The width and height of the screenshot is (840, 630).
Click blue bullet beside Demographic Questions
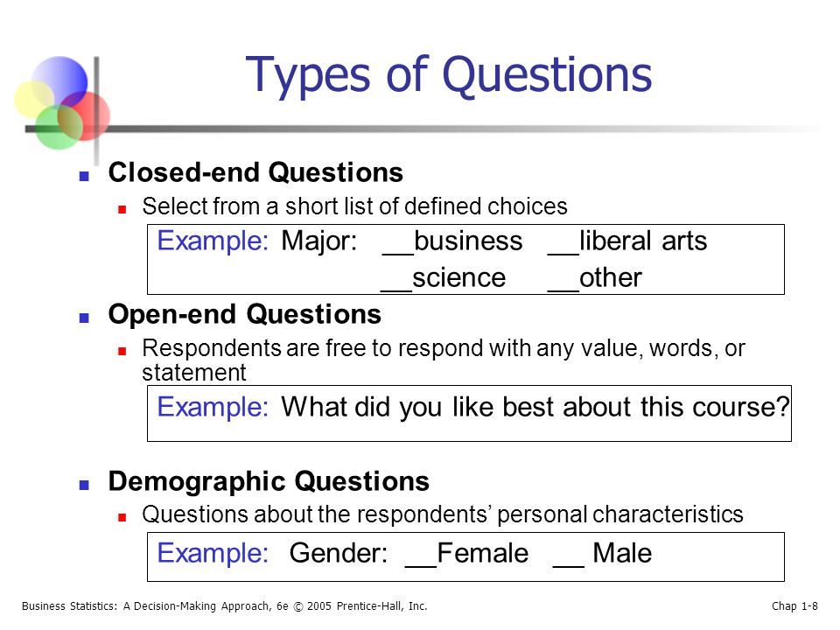coord(84,486)
